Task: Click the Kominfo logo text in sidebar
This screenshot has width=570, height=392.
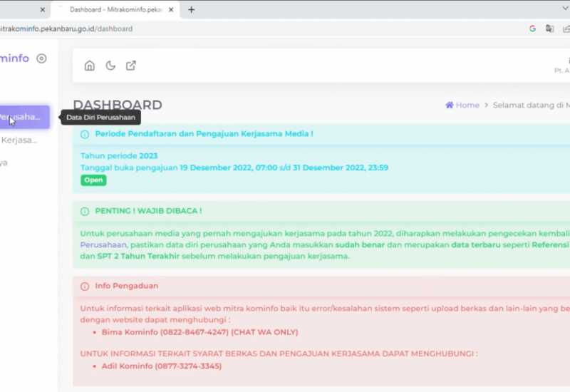Action: pyautogui.click(x=14, y=58)
